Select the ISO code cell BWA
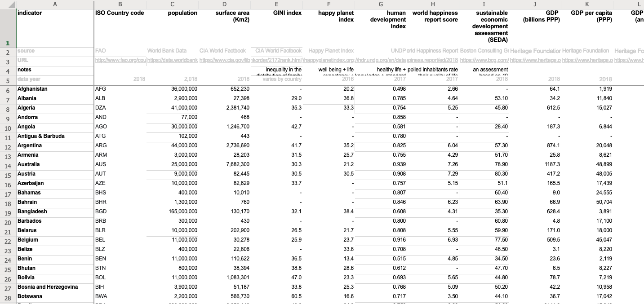Image resolution: width=644 pixels, height=304 pixels. click(120, 296)
